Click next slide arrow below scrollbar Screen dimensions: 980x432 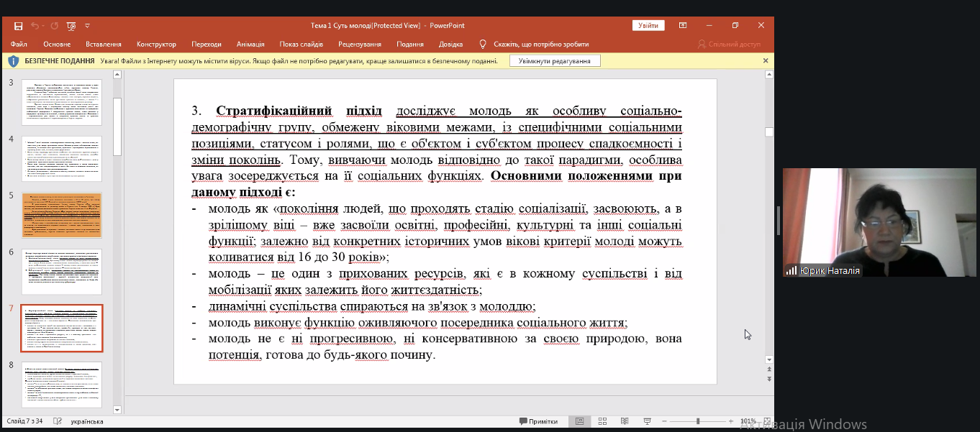(769, 379)
